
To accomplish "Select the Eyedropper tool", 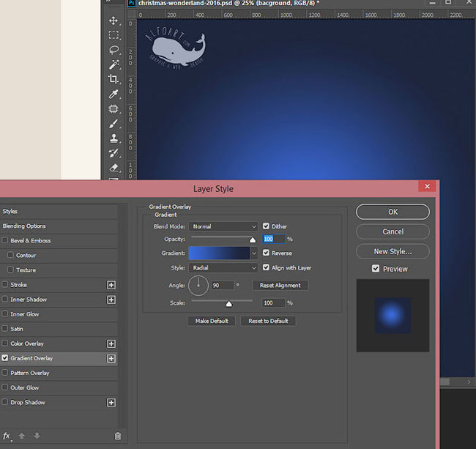I will tap(114, 94).
